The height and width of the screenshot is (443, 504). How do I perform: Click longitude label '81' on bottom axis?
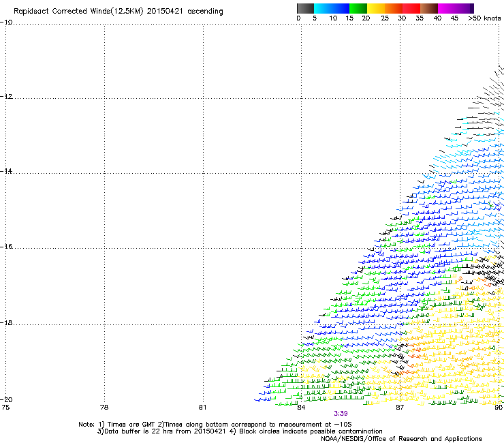[x=202, y=408]
